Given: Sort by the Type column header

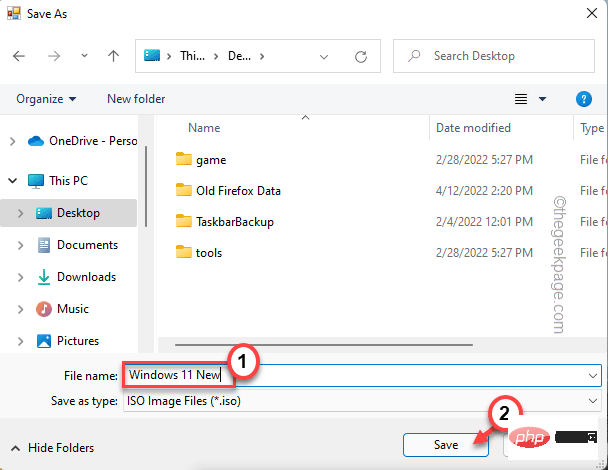Looking at the screenshot, I should coord(592,128).
